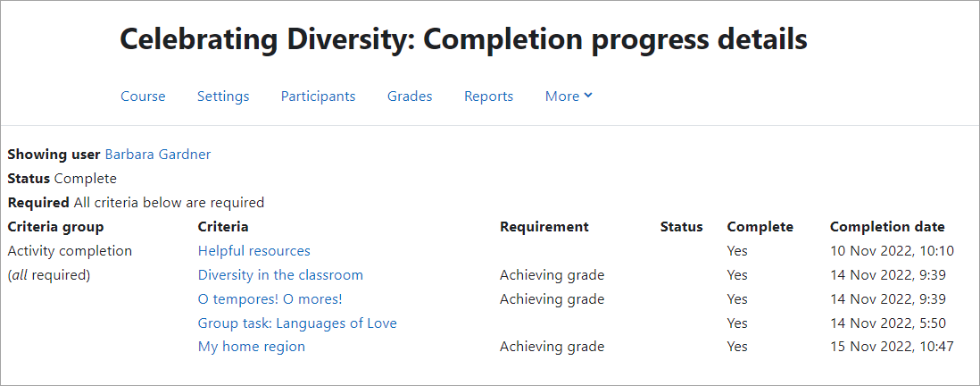Open Barbara Gardner's user profile link
The image size is (980, 386).
tap(158, 155)
